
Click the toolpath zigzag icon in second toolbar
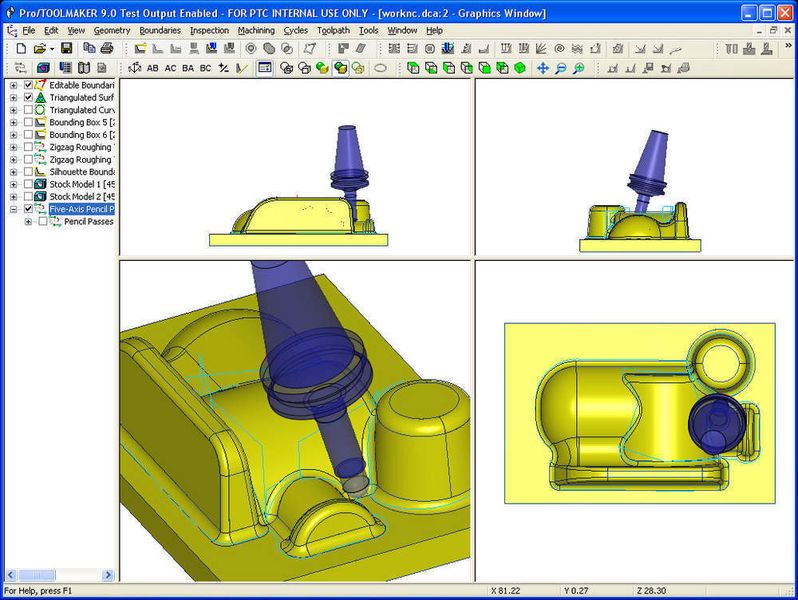coord(20,68)
